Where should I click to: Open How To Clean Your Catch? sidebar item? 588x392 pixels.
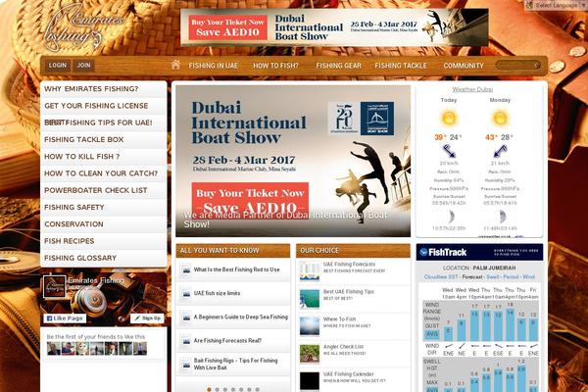(104, 173)
